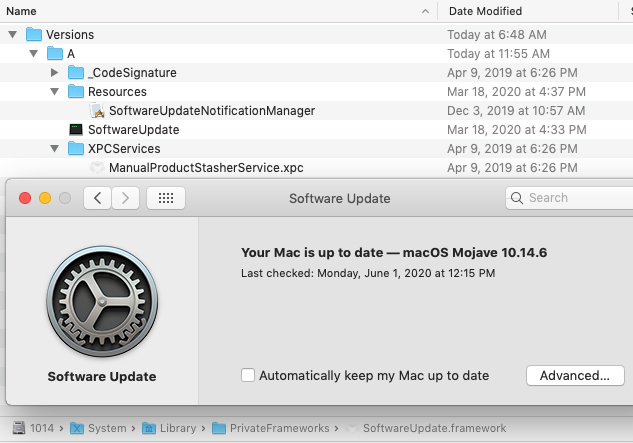Click SoftwareUpdate.framework label in path bar
This screenshot has width=633, height=443.
pyautogui.click(x=434, y=428)
